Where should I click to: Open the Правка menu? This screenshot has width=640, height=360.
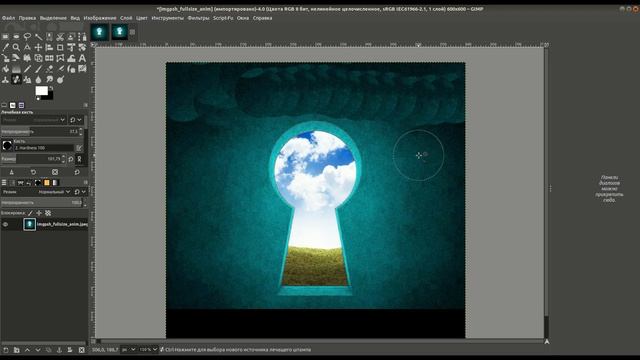[x=27, y=18]
